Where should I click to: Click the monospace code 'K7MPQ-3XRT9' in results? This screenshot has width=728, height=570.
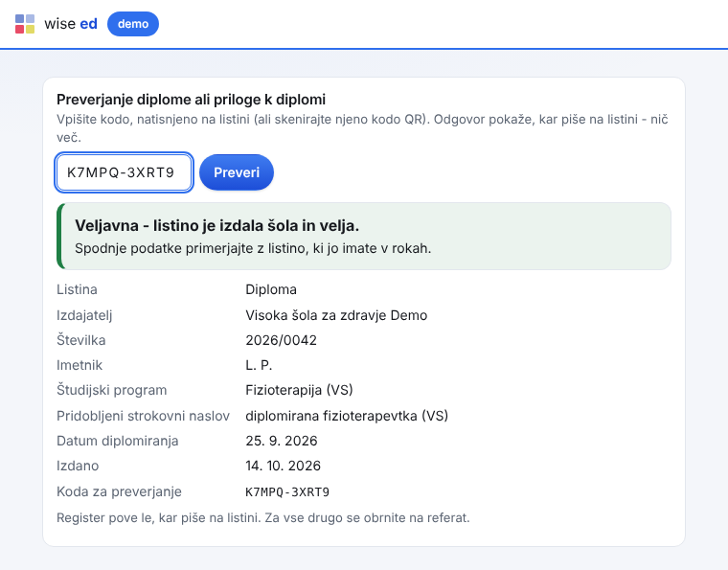click(287, 492)
